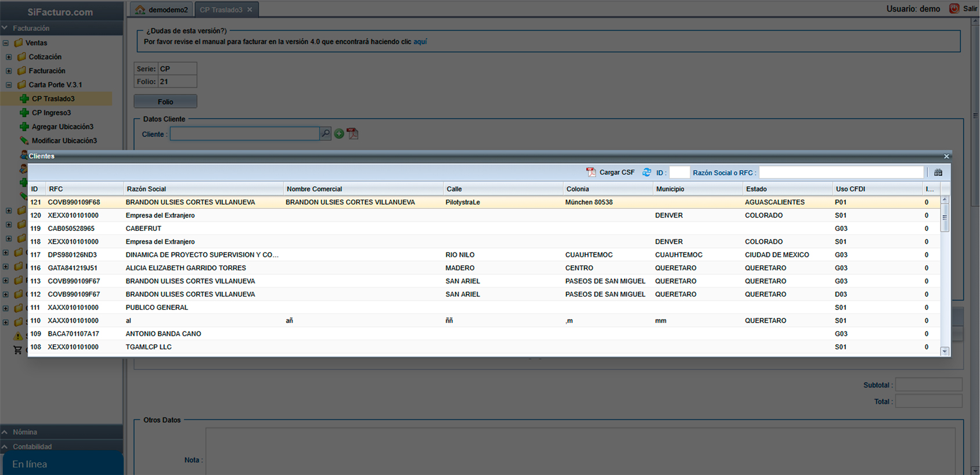The width and height of the screenshot is (980, 475).
Task: Collapse the Carta Porte V.3.1 folder
Action: click(x=9, y=85)
